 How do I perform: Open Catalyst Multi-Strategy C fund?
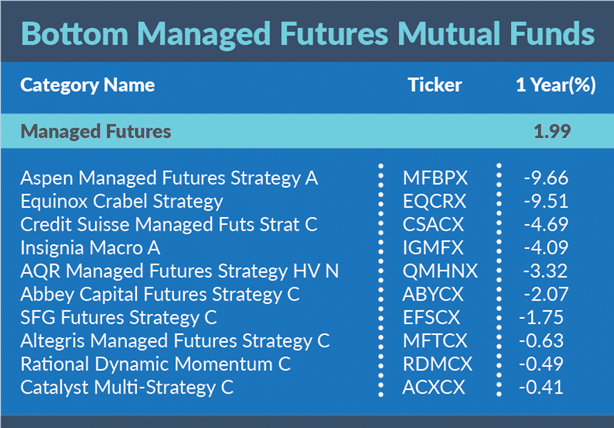[x=135, y=386]
